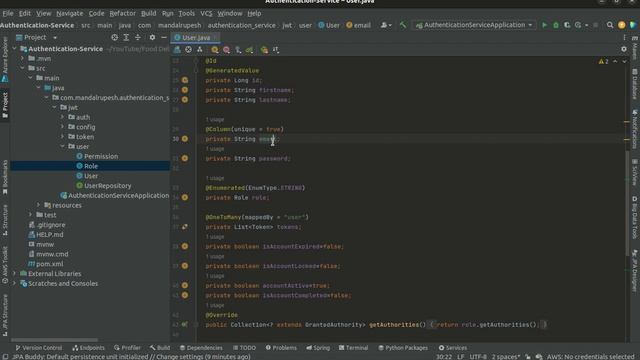Open the Problems tool window

coord(281,348)
